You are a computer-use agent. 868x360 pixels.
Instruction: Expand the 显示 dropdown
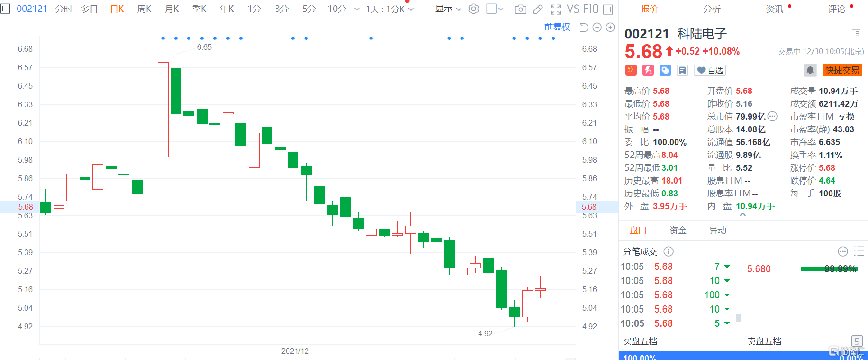coord(448,9)
